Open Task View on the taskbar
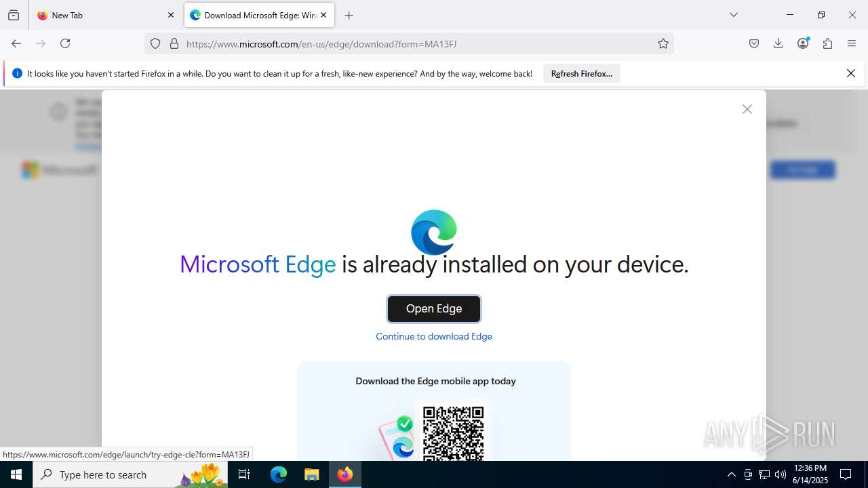Viewport: 868px width, 488px height. 245,474
